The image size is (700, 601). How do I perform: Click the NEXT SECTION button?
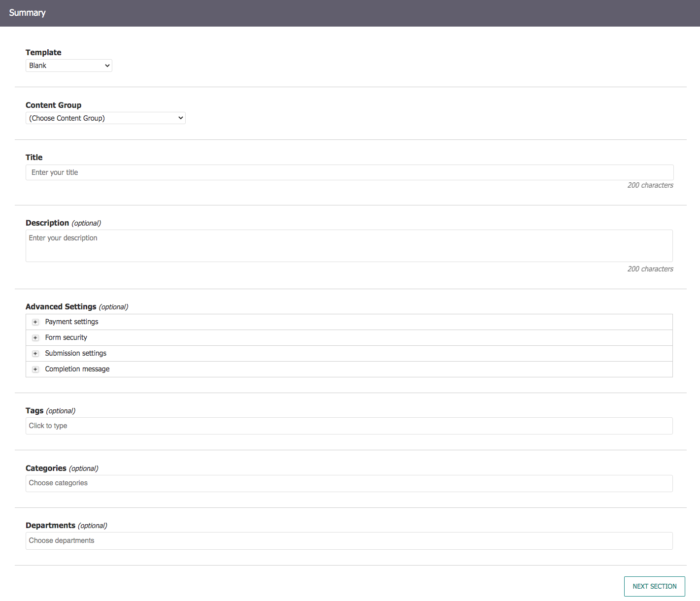click(x=654, y=586)
